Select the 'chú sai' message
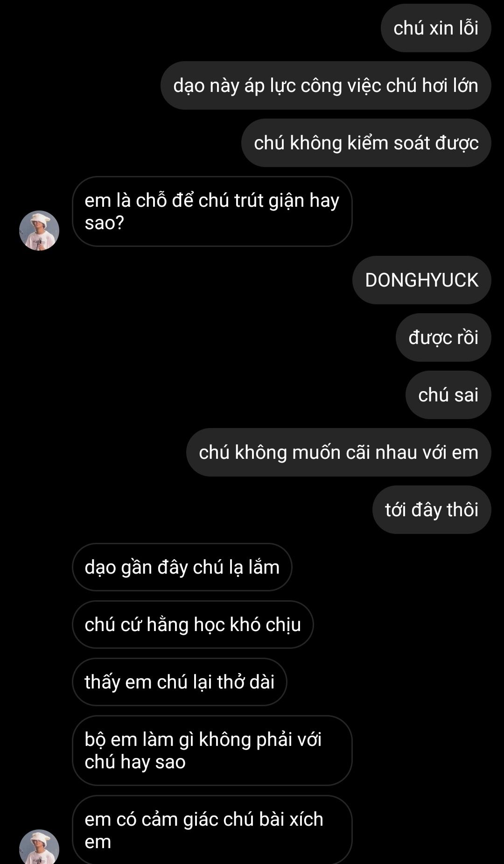 [x=448, y=395]
